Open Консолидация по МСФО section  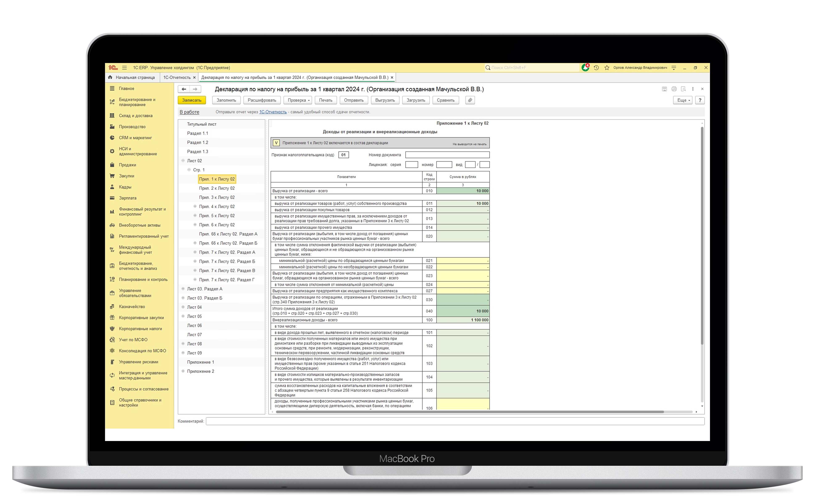coord(142,351)
